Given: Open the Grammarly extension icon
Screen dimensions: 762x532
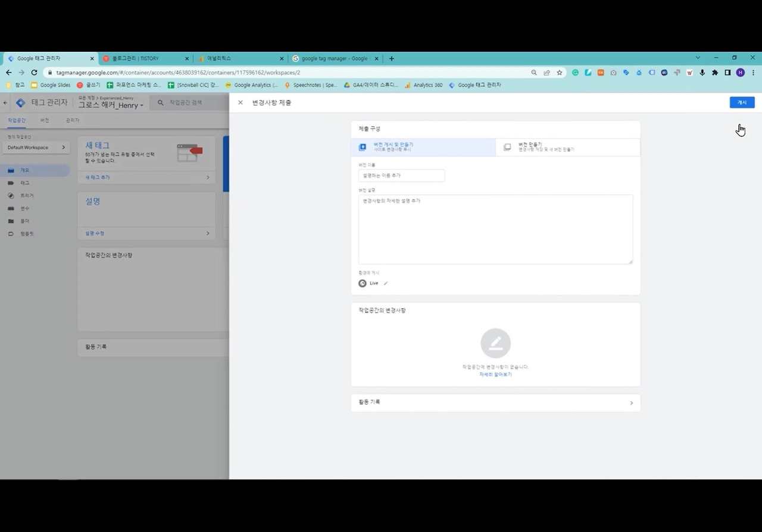Looking at the screenshot, I should [575, 73].
